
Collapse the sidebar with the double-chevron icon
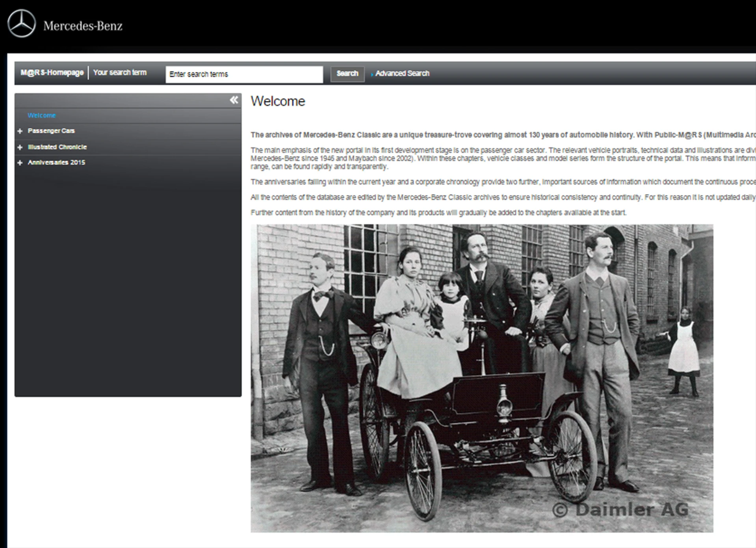(234, 100)
